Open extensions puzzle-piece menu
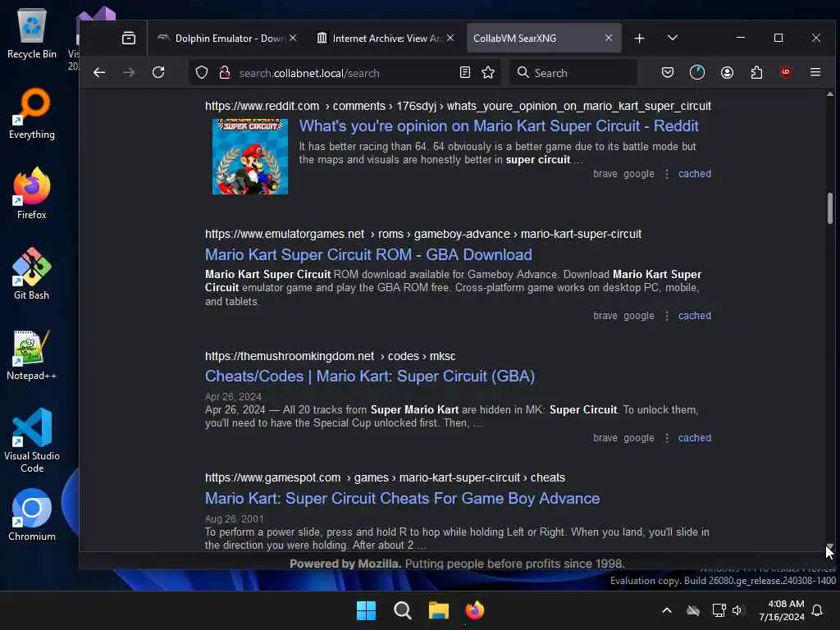 (x=756, y=72)
